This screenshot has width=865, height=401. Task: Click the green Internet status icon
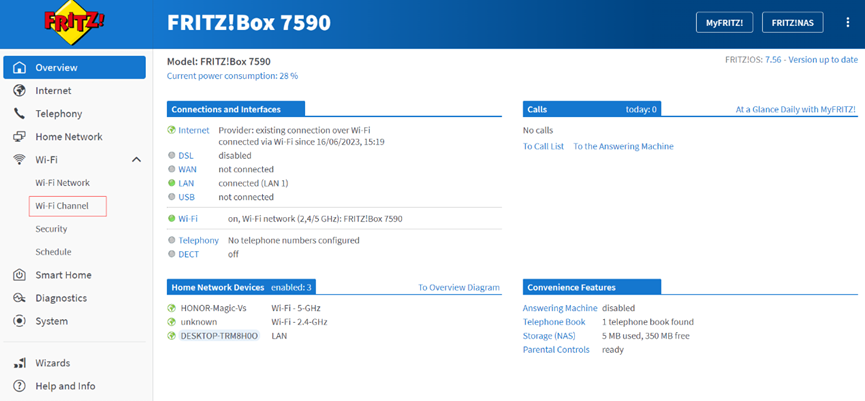point(172,130)
